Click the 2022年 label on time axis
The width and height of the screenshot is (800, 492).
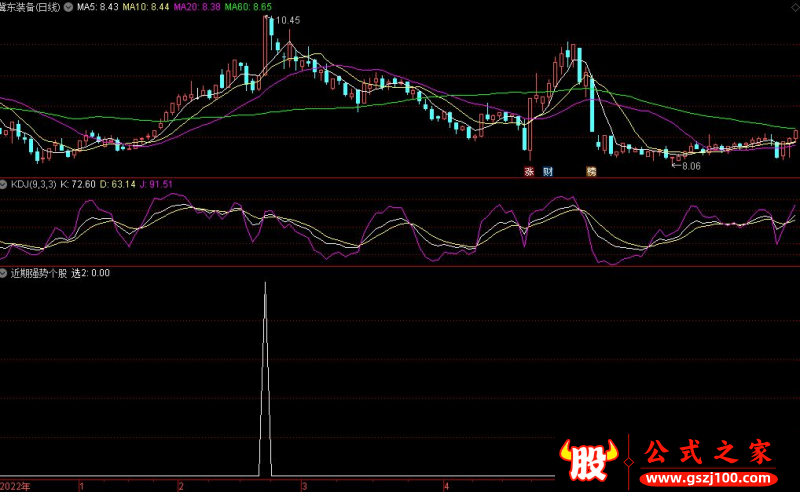coord(15,485)
